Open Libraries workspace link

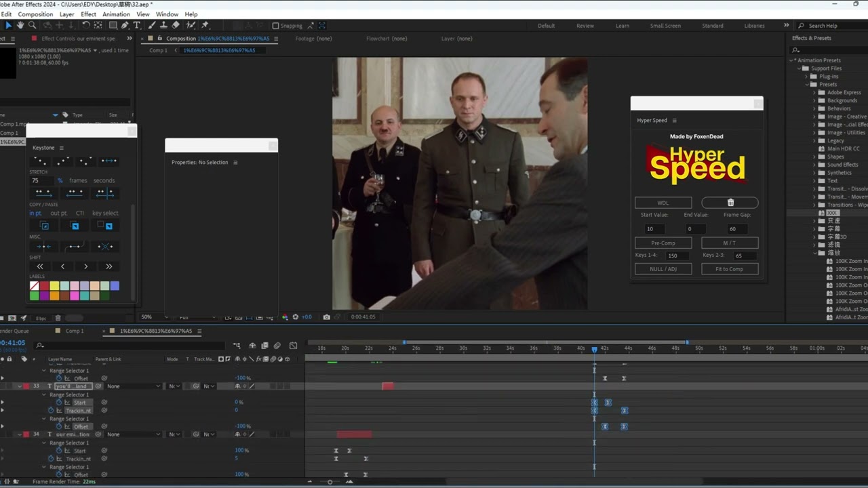[x=754, y=26]
